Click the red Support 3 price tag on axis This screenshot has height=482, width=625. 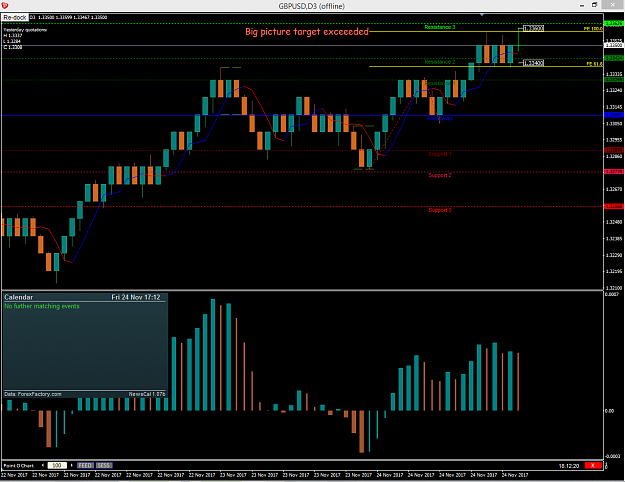614,206
